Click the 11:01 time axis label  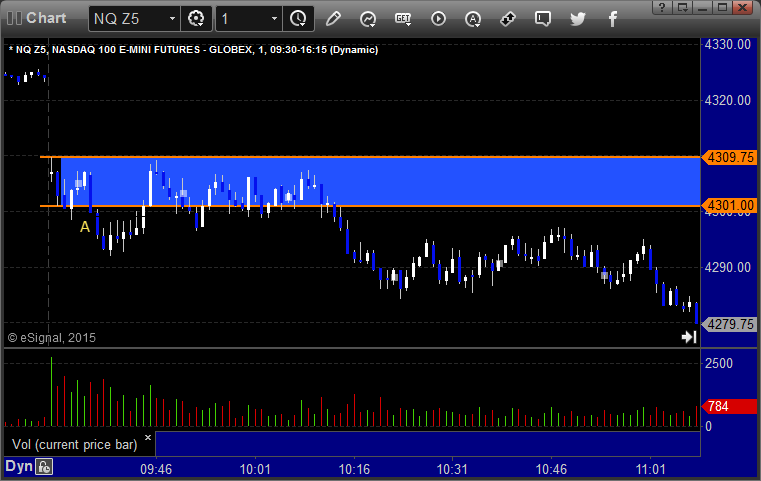pos(650,469)
